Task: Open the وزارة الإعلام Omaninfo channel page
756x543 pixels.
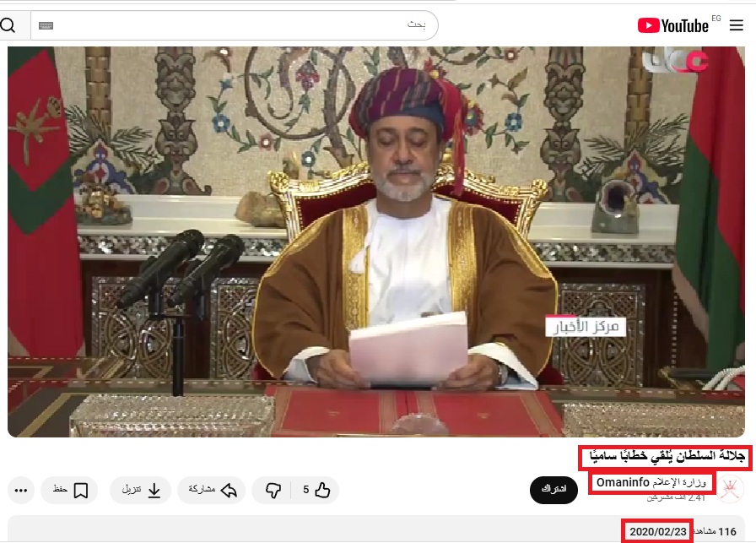Action: [651, 483]
